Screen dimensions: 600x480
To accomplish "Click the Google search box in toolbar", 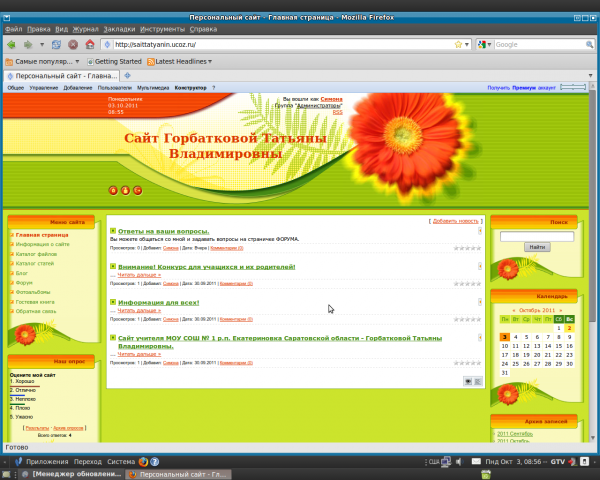I will [x=540, y=45].
